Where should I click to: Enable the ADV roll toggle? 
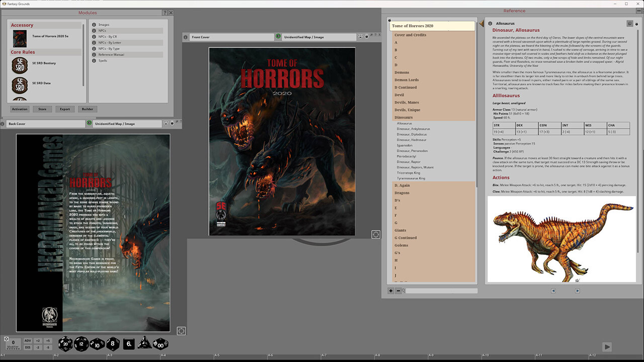28,340
